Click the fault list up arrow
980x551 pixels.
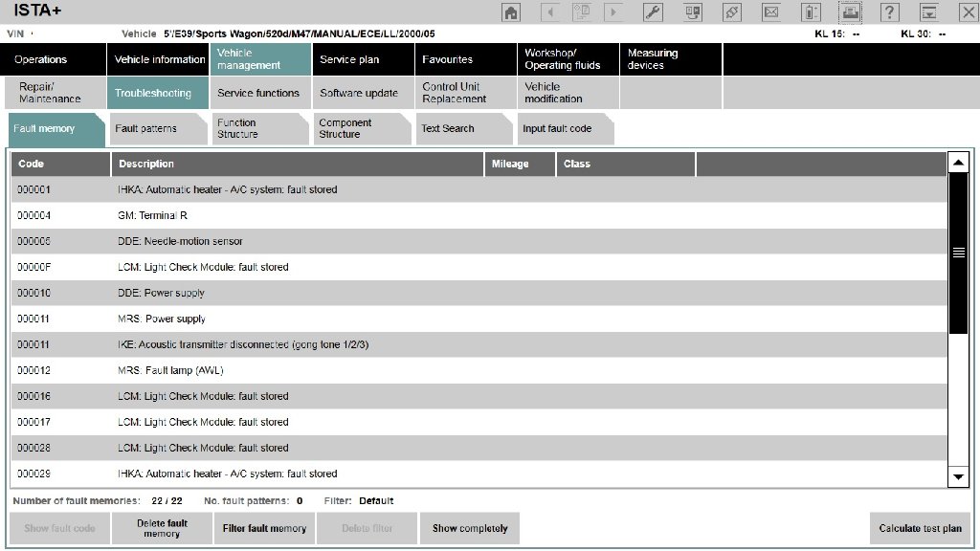[958, 163]
